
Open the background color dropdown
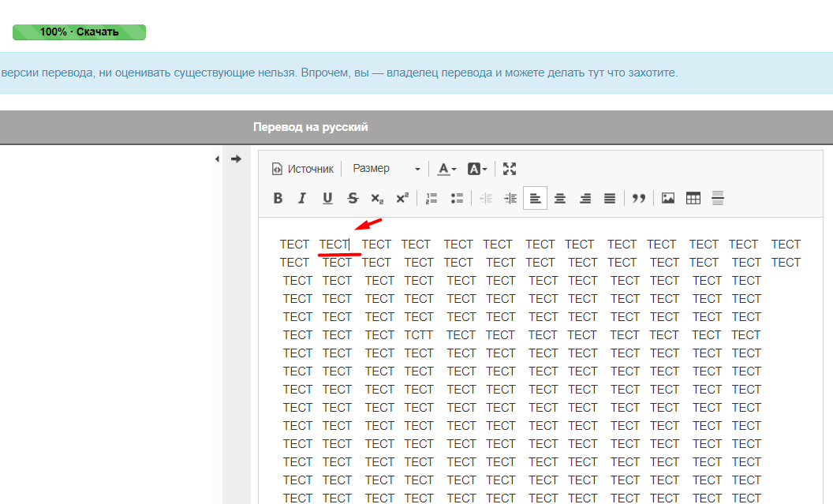477,169
